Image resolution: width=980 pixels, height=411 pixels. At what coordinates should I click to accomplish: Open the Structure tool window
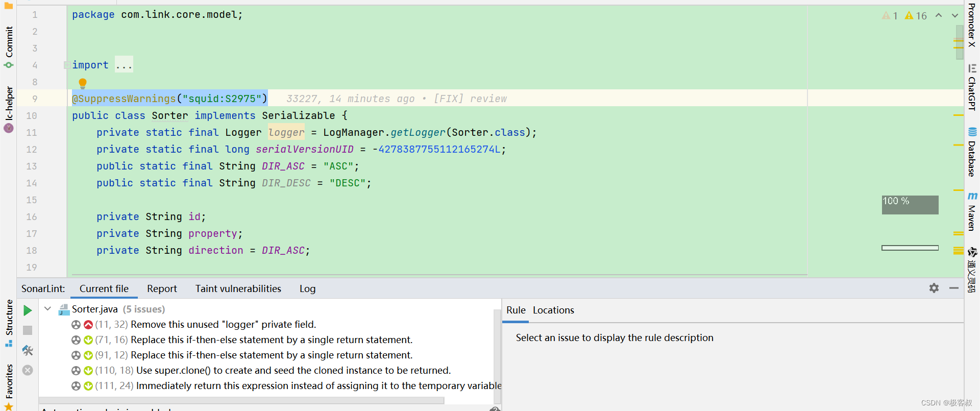coord(9,323)
